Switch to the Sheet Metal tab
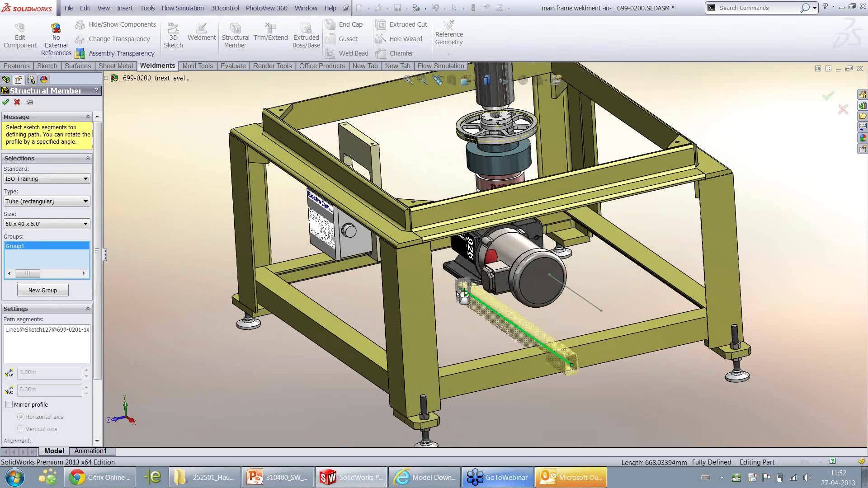Viewport: 868px width, 488px height. pyautogui.click(x=115, y=66)
